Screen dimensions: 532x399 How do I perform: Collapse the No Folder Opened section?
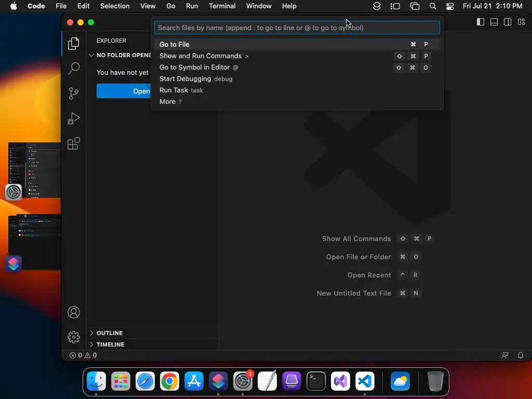pos(120,55)
